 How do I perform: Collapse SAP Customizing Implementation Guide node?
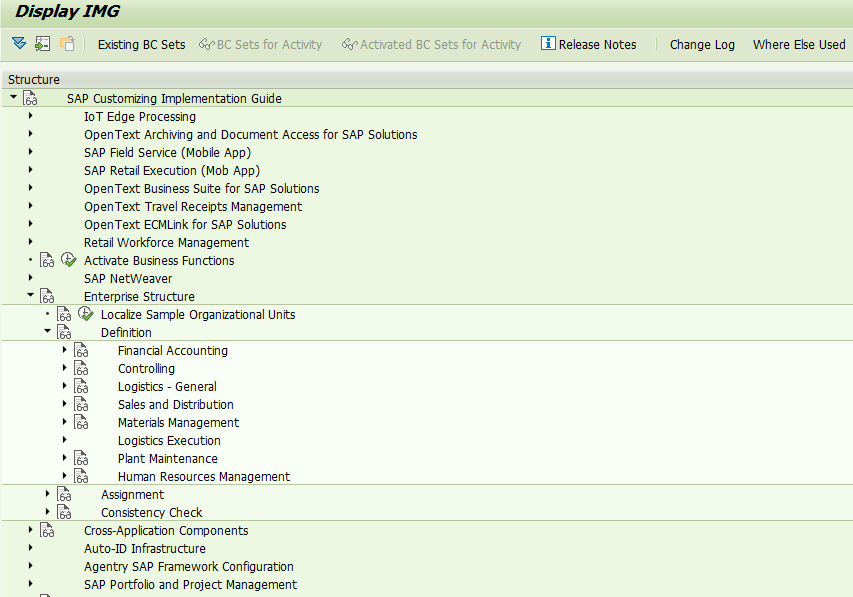pyautogui.click(x=14, y=97)
